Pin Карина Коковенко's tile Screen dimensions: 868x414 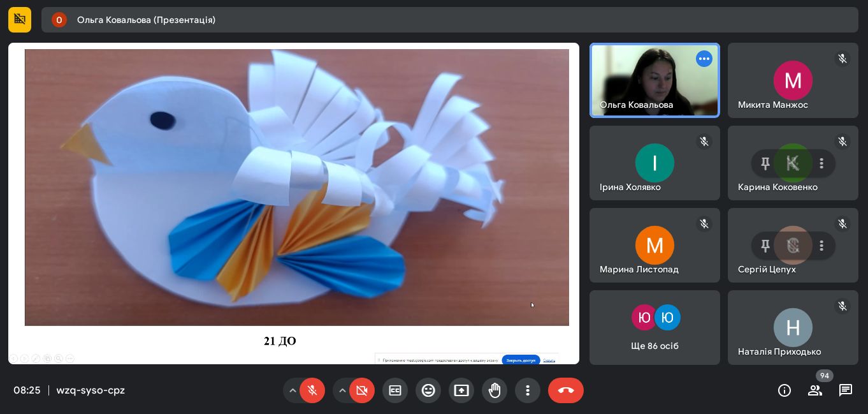[x=765, y=163]
